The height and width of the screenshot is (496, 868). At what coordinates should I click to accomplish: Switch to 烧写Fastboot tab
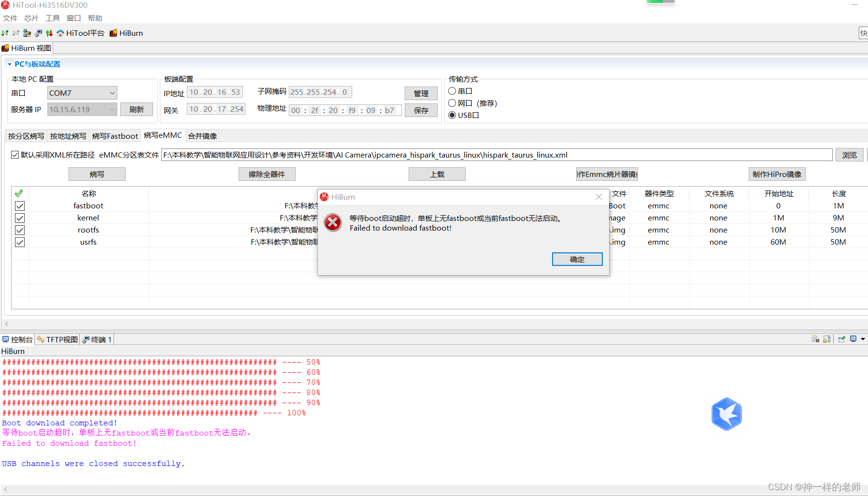[x=115, y=136]
